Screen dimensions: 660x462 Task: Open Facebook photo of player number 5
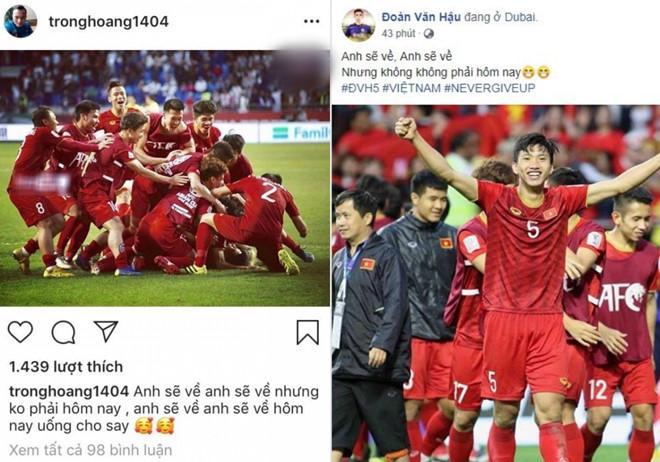pyautogui.click(x=496, y=283)
